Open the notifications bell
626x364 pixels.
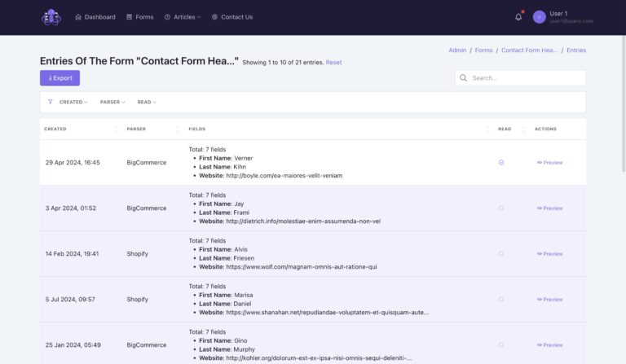click(518, 17)
